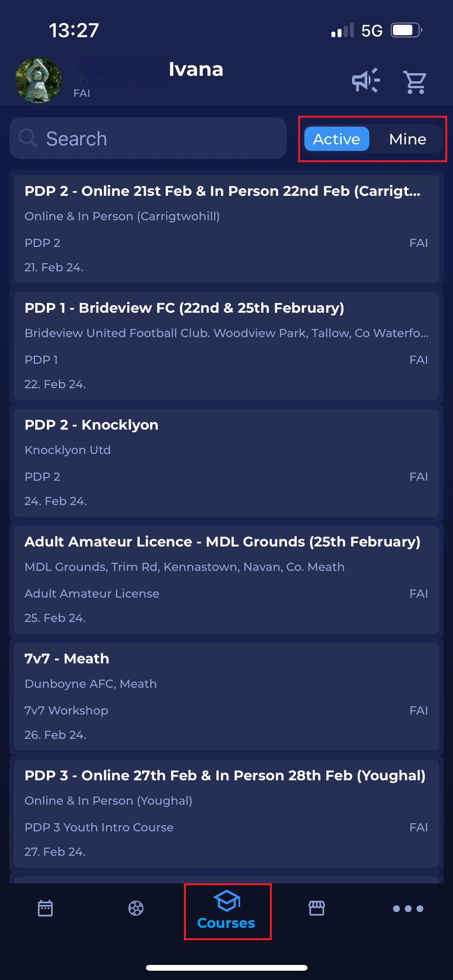Tap the football icon in bottom bar

(x=136, y=908)
